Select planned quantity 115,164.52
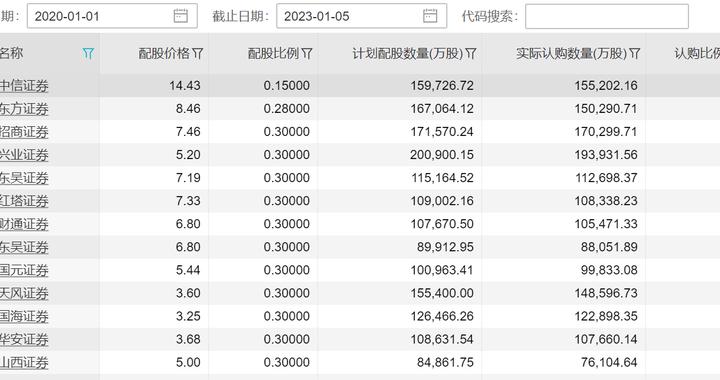720x380 pixels. pyautogui.click(x=442, y=178)
